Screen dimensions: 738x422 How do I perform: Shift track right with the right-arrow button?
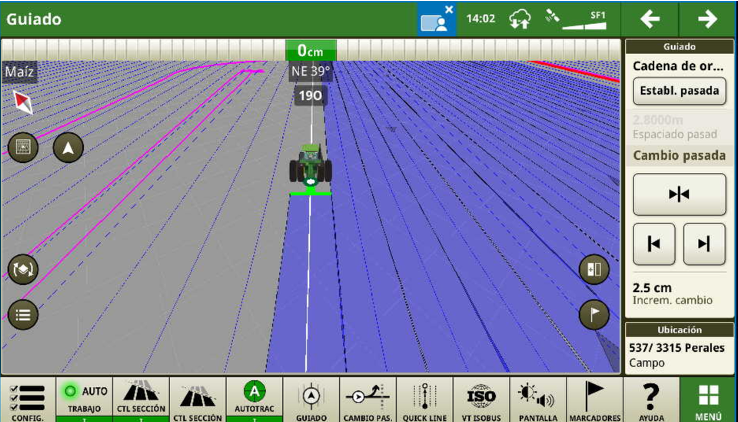click(704, 244)
